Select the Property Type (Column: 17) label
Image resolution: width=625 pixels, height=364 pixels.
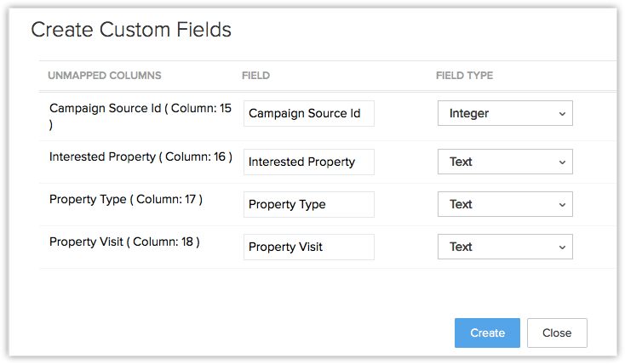click(126, 199)
